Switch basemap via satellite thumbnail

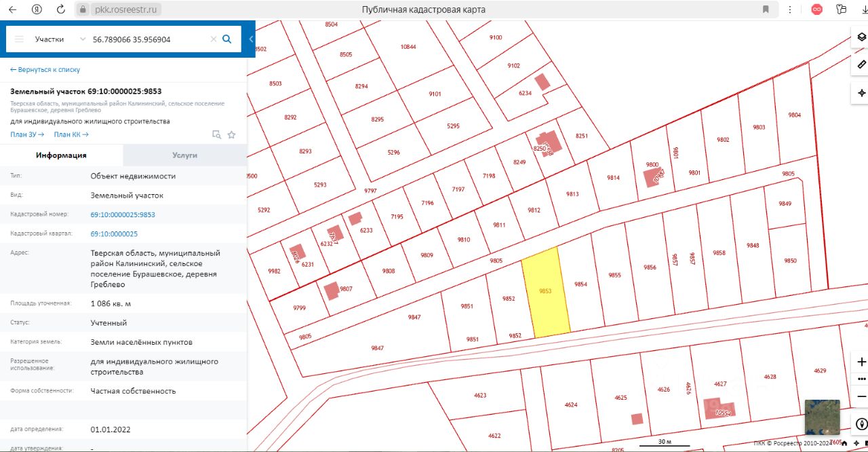tap(822, 417)
